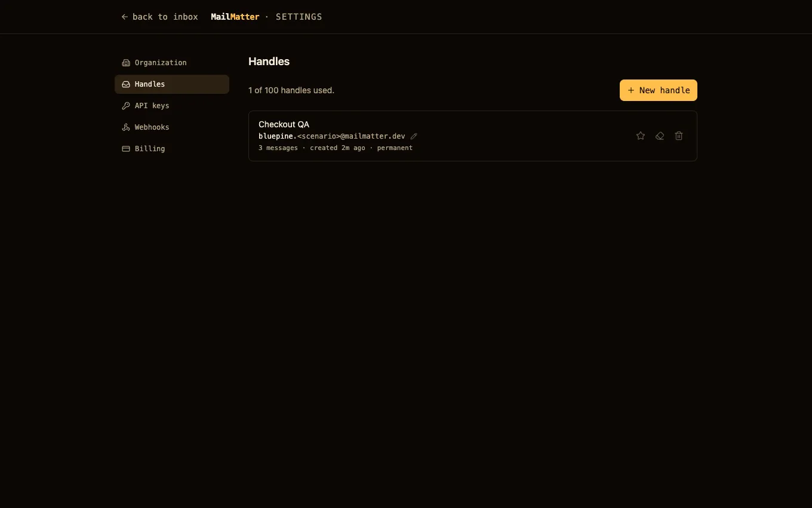Select the Checkout QA handle name
812x508 pixels.
(x=284, y=124)
